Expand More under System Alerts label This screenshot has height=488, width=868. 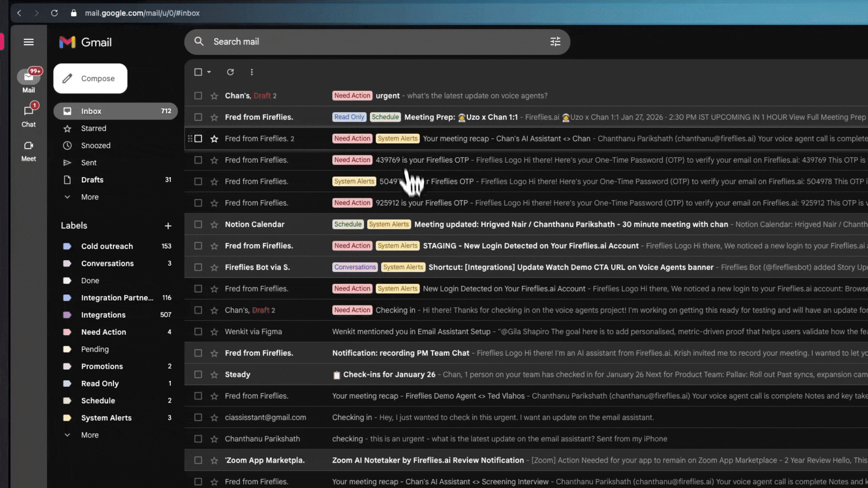(90, 435)
